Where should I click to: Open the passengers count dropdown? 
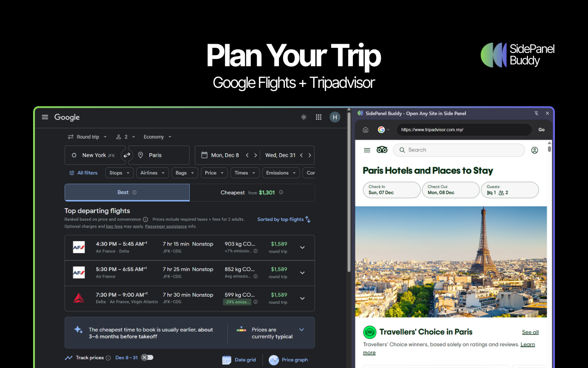point(125,137)
